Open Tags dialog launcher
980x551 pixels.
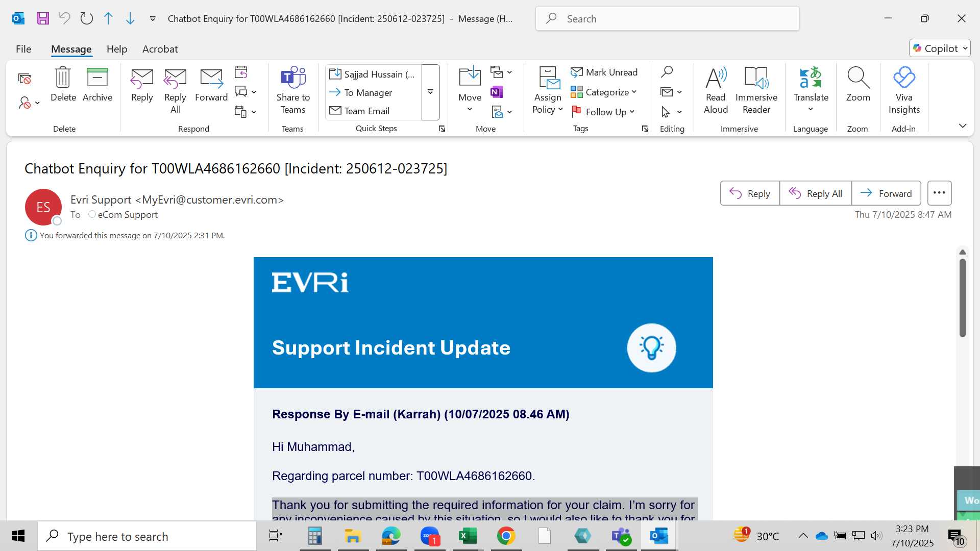[645, 129]
